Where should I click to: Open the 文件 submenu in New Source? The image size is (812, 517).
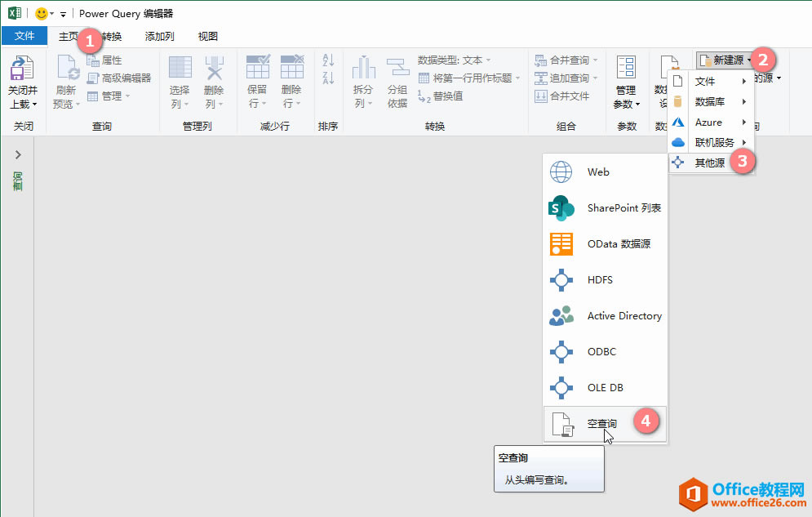pos(711,82)
